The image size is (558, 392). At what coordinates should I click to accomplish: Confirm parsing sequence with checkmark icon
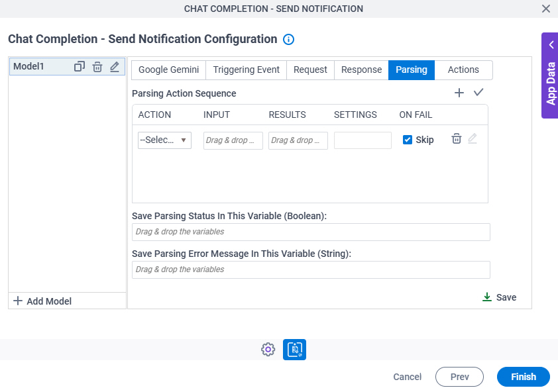478,93
